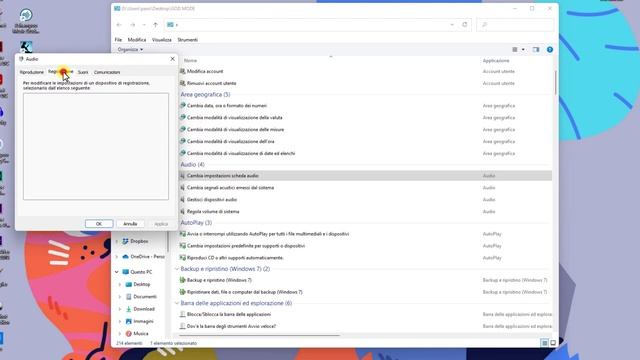Collapse the Questo PC tree node
Screen dimensions: 640x360
[117, 272]
